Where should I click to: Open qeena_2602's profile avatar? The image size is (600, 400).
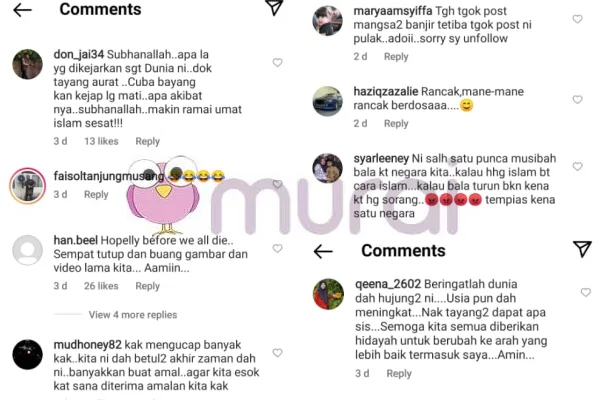pyautogui.click(x=328, y=294)
